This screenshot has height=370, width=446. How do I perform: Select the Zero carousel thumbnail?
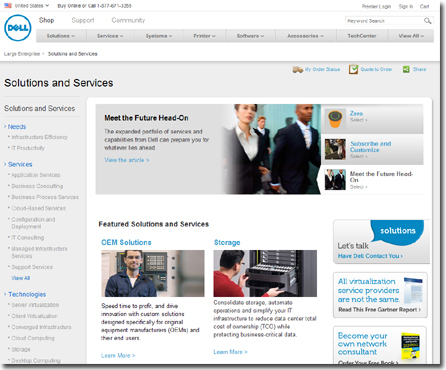coord(335,119)
